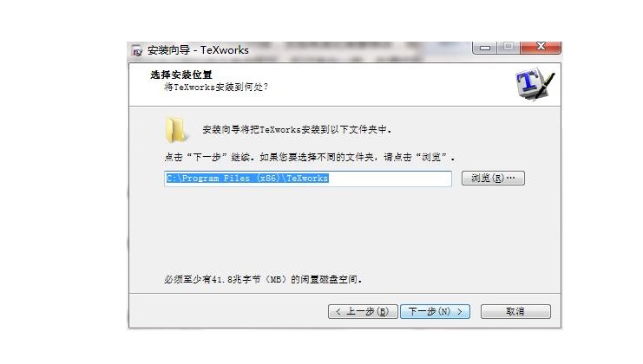Click the 41.8兆字节 disk space requirement text

tap(263, 280)
